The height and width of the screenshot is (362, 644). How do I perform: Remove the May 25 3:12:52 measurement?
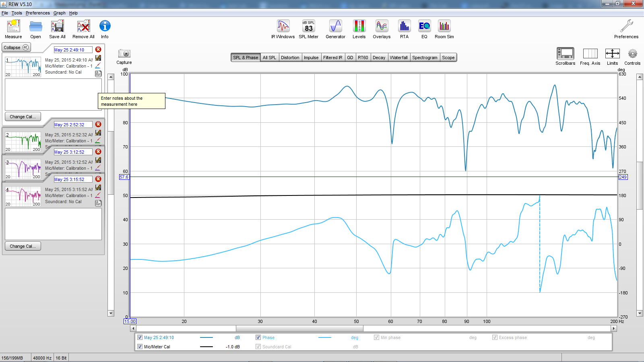pyautogui.click(x=98, y=152)
